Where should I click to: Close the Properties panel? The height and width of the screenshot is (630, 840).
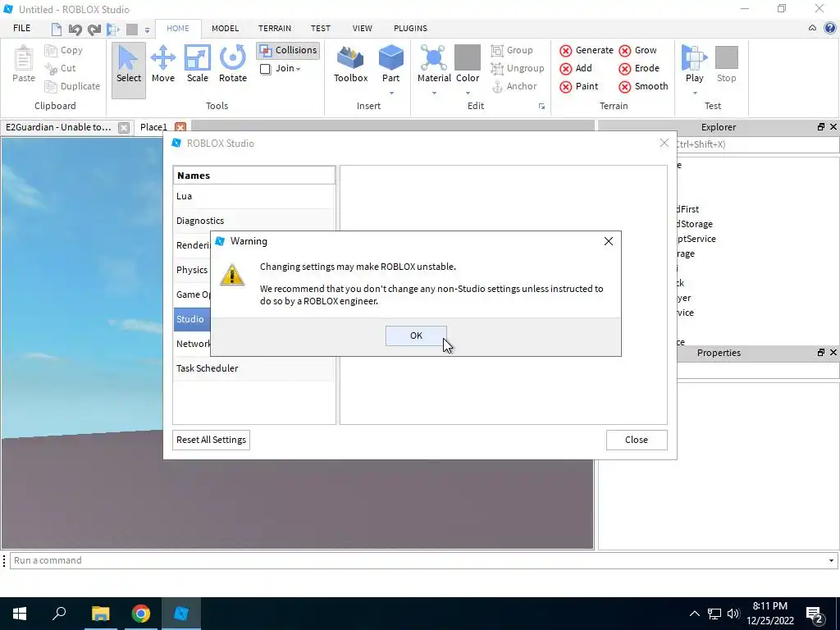click(x=833, y=353)
